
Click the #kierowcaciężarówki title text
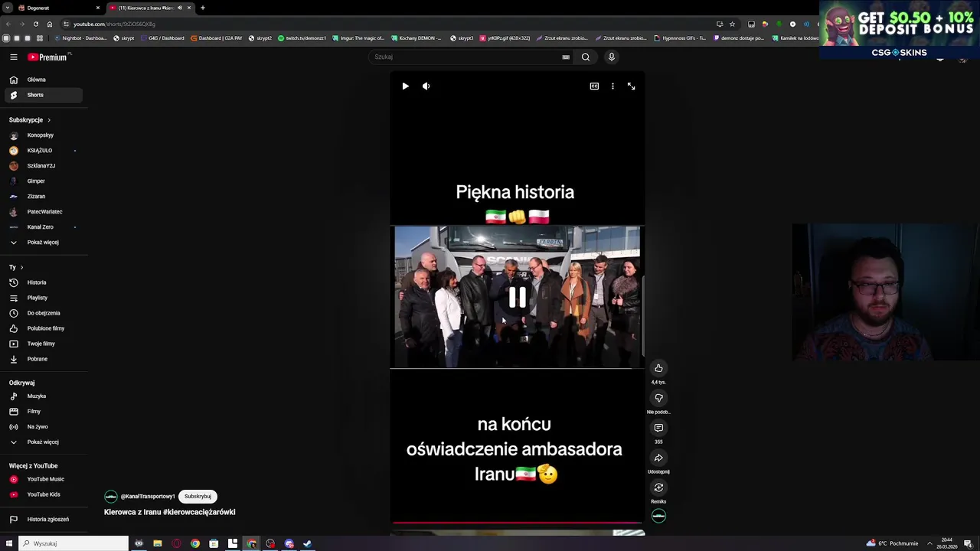tap(199, 512)
